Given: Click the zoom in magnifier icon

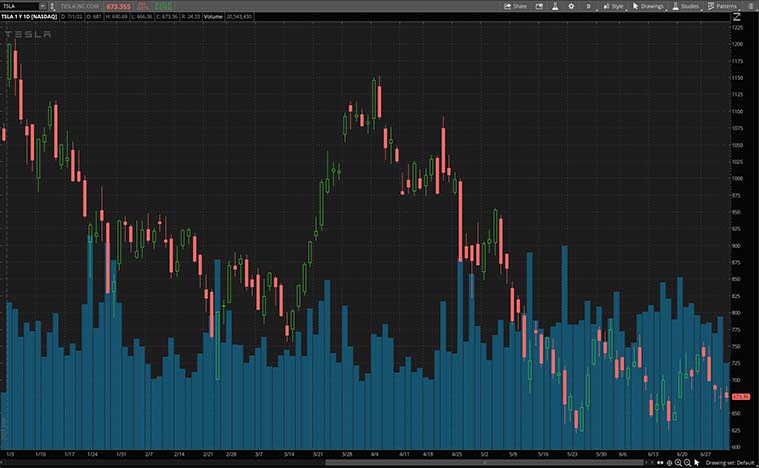Looking at the screenshot, I should click(678, 463).
